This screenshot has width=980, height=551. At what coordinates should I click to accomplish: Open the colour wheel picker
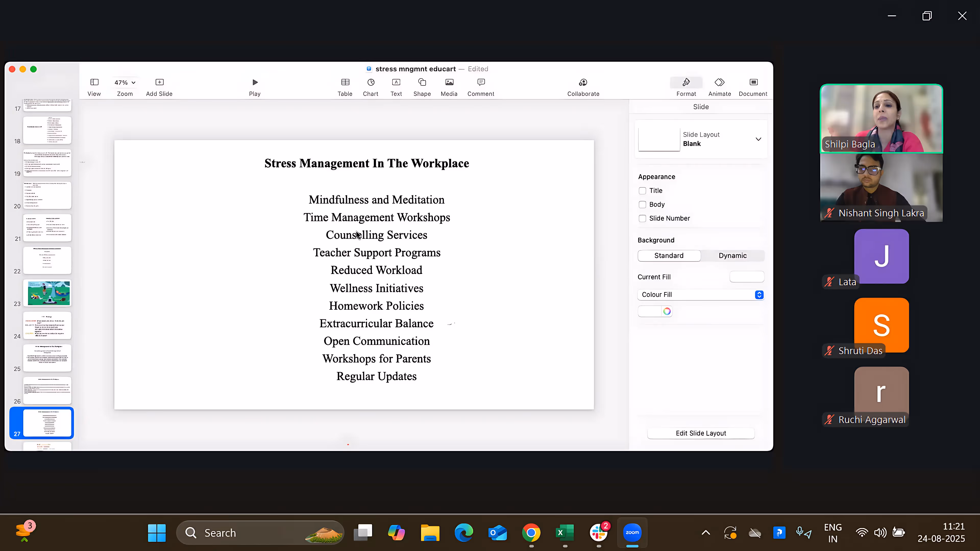point(667,311)
